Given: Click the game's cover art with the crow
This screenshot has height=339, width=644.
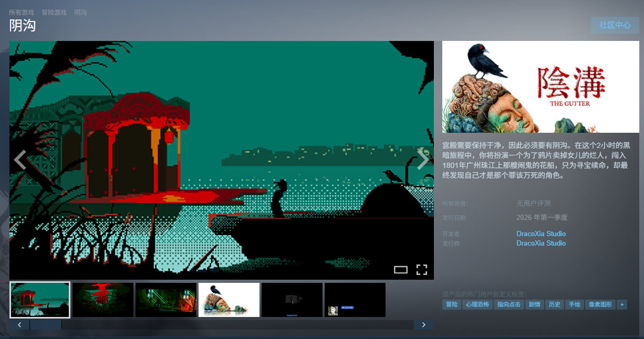Looking at the screenshot, I should (541, 87).
